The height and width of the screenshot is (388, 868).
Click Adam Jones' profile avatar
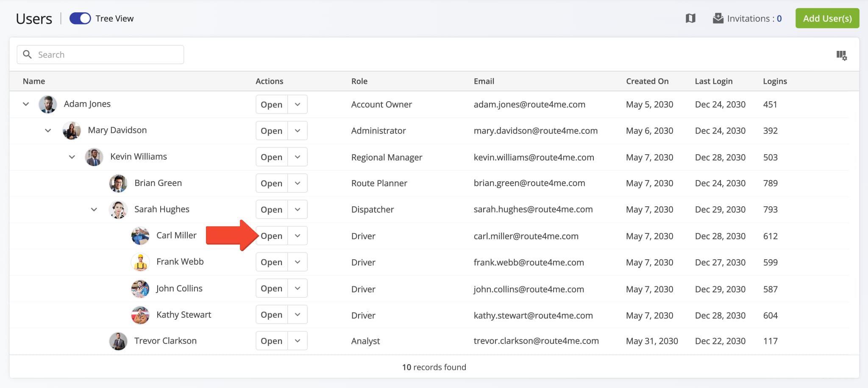tap(48, 104)
